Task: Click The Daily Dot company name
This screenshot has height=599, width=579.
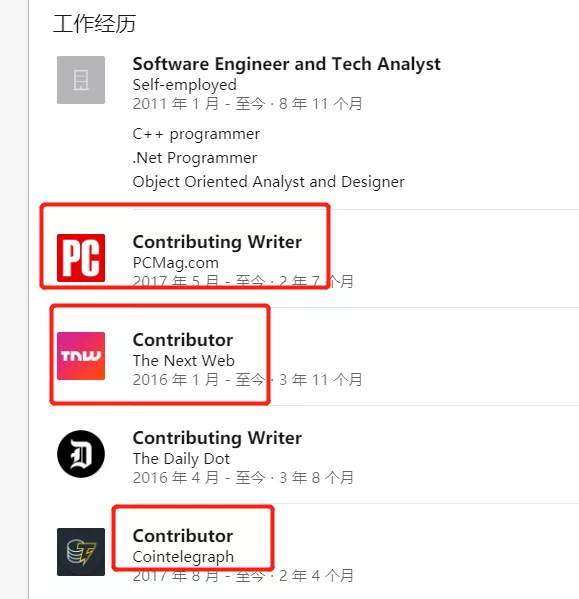Action: (181, 459)
